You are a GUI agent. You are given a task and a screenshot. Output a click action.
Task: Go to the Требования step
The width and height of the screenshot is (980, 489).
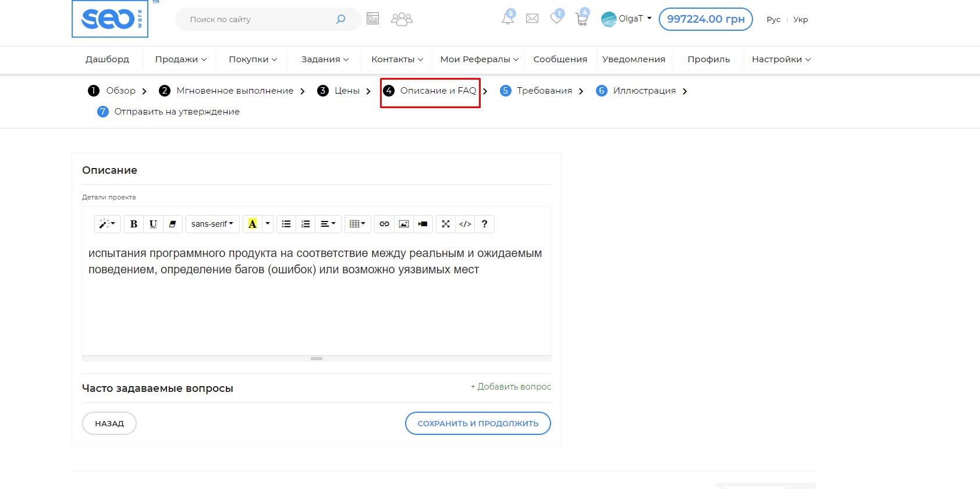click(544, 91)
